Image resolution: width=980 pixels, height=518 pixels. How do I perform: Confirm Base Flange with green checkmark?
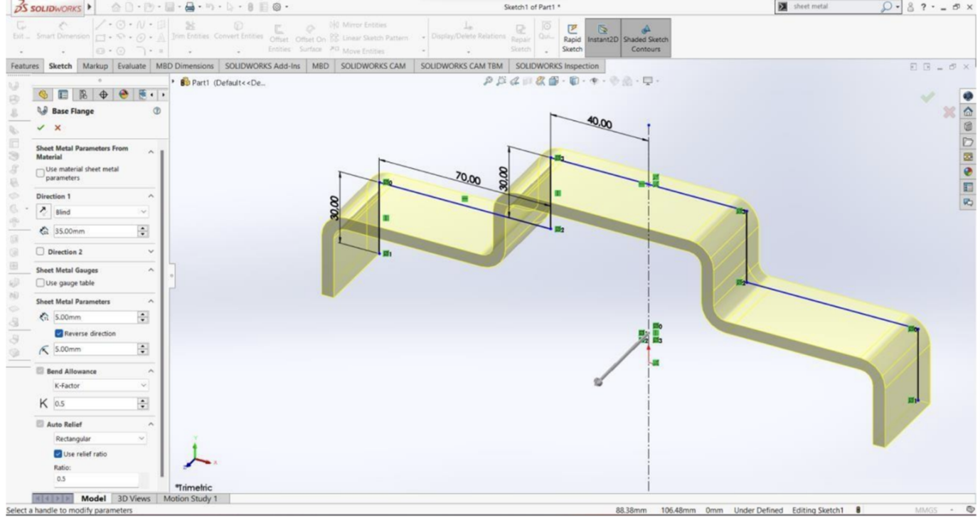tap(42, 127)
